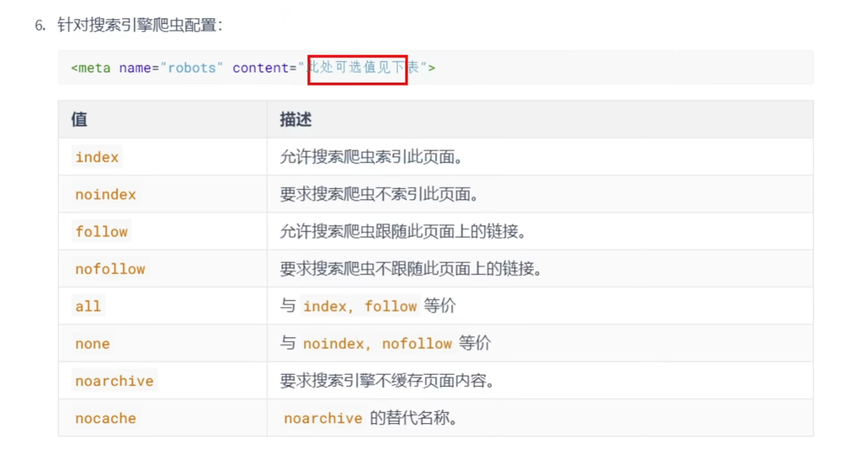This screenshot has width=868, height=452.
Task: Select the description "要求搜索爬虫不索引此页面。"
Action: click(379, 195)
